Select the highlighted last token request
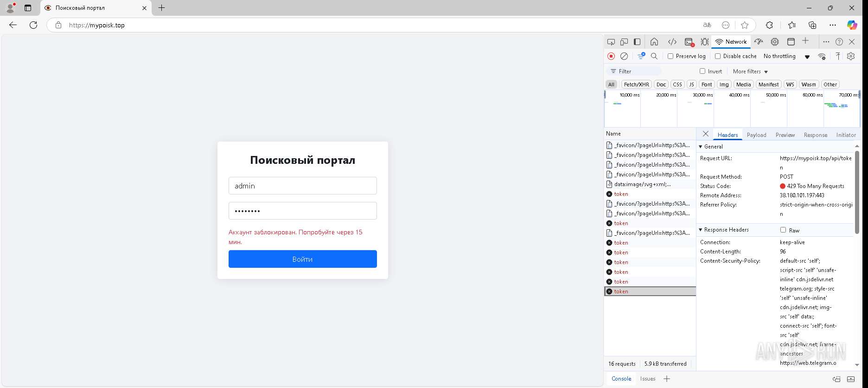The height and width of the screenshot is (388, 868). click(650, 291)
